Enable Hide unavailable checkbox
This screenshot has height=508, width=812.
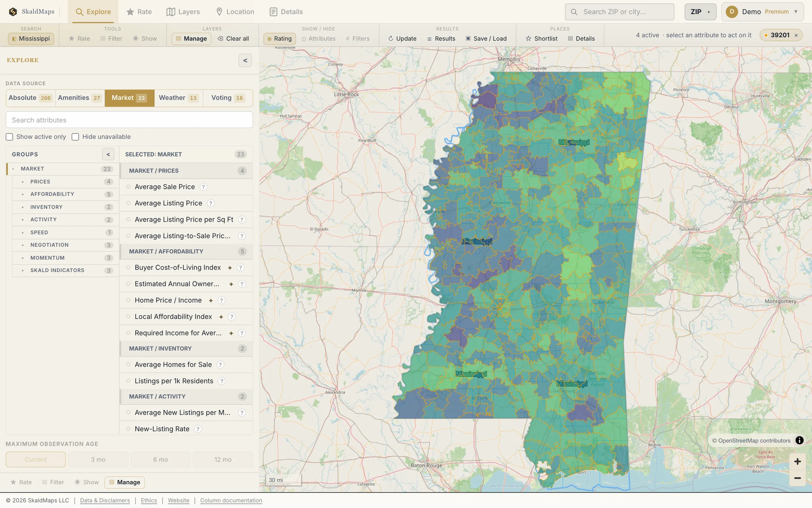pos(75,137)
